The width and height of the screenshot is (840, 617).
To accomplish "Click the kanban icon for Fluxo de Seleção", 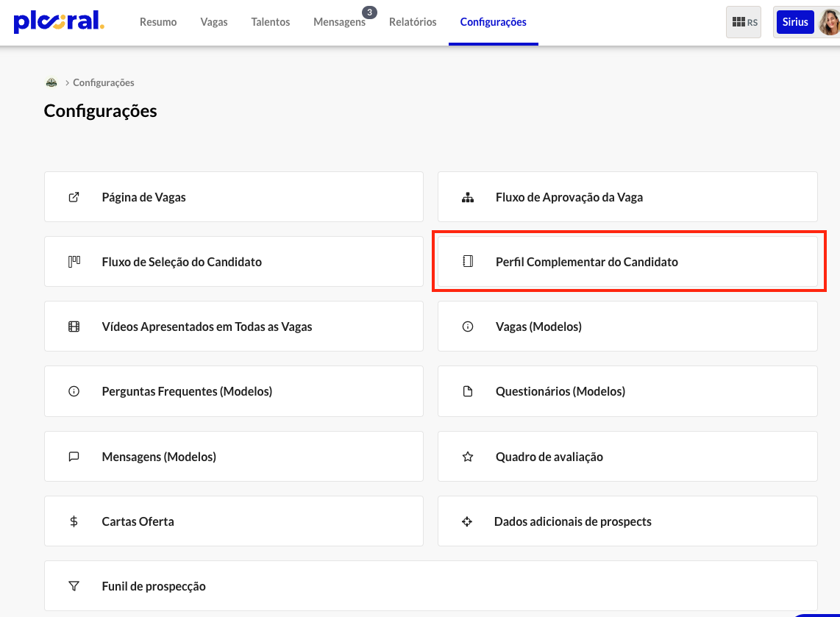I will point(74,262).
